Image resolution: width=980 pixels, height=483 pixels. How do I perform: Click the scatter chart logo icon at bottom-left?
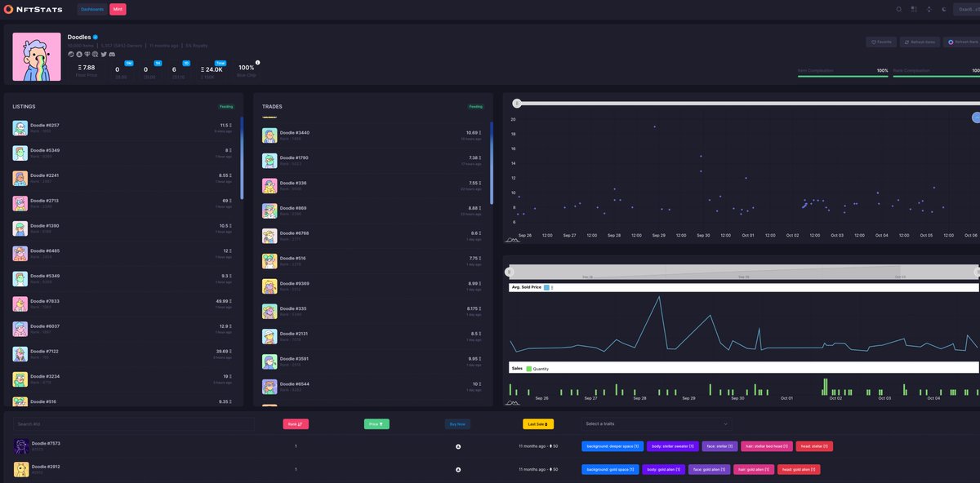[x=513, y=240]
